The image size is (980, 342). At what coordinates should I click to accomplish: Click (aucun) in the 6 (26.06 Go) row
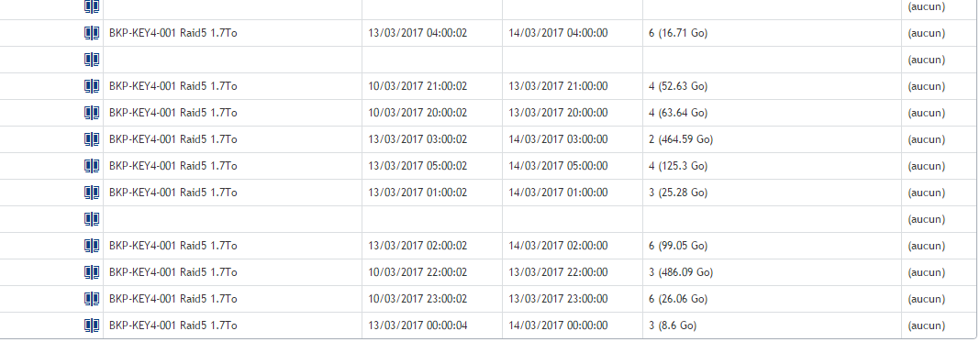tap(926, 299)
